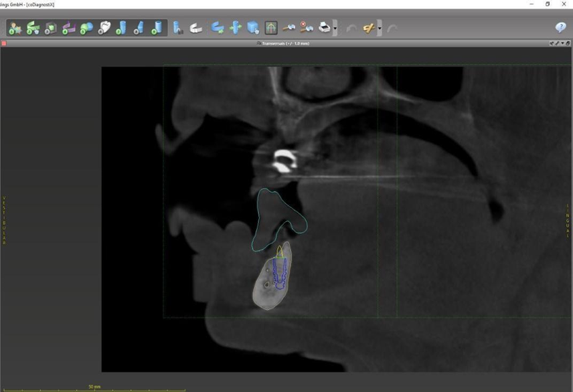Click the blue implant outline in scan
Screen dimensions: 573x392
click(x=280, y=274)
